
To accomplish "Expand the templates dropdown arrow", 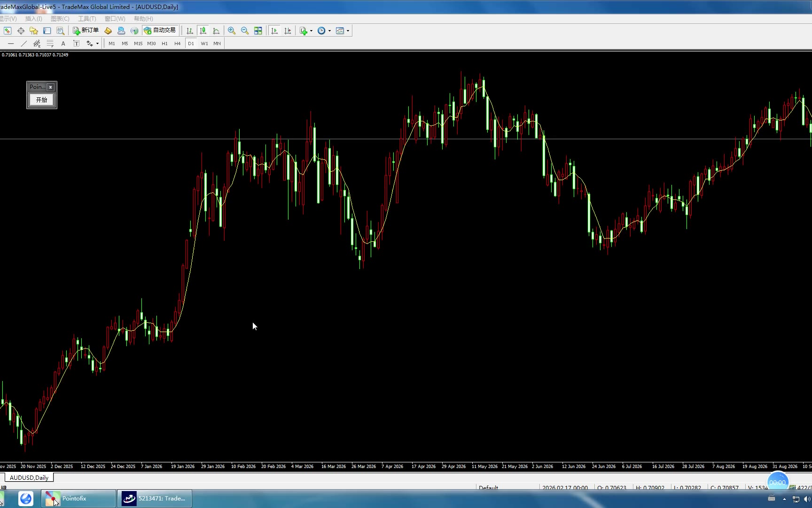I will pyautogui.click(x=348, y=31).
